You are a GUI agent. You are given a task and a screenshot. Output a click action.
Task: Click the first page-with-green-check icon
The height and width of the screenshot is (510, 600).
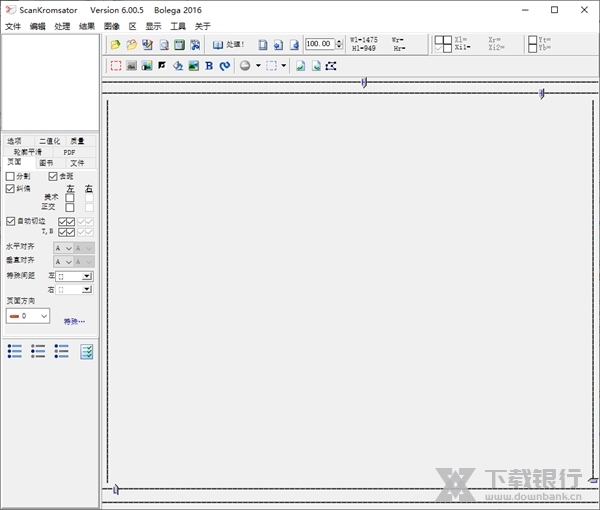point(300,66)
